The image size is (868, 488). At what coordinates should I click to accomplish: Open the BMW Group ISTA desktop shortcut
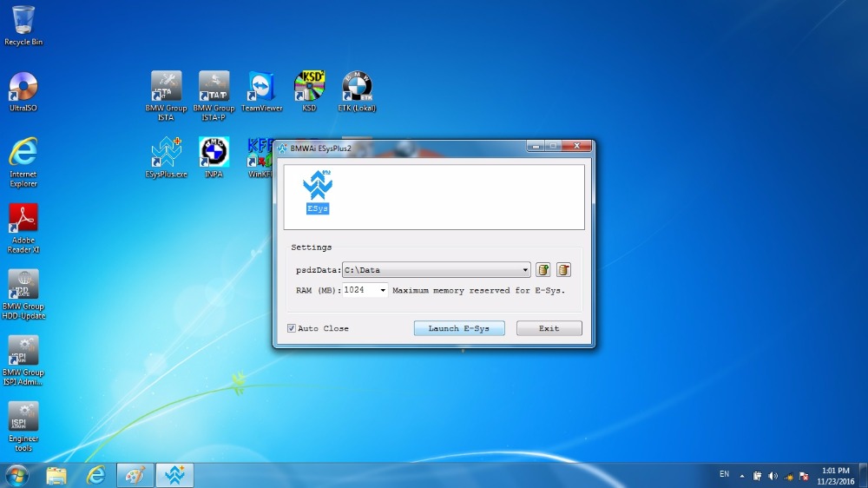point(166,90)
